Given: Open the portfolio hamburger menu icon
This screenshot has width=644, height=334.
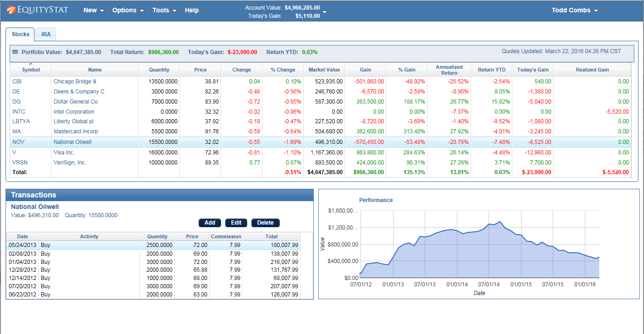Looking at the screenshot, I should tap(15, 52).
